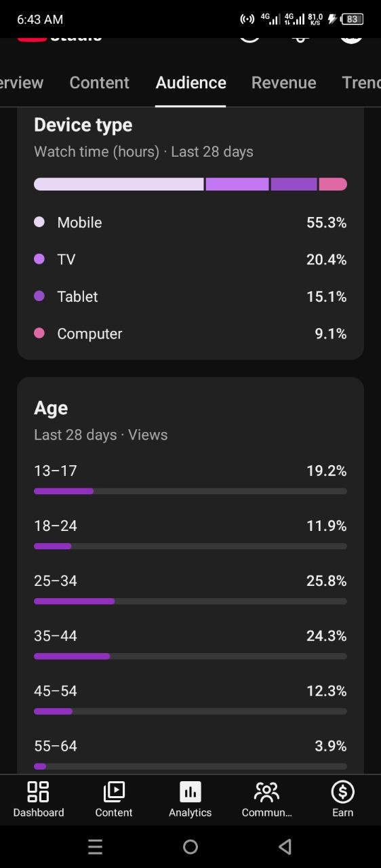Image resolution: width=381 pixels, height=868 pixels.
Task: Tap the 35–44 age progress bar
Action: pos(190,656)
